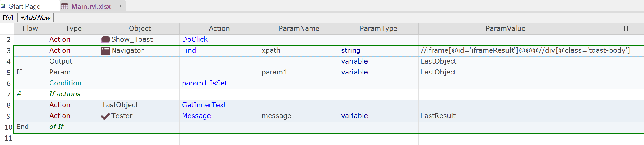Click the Start Page tab icon
This screenshot has width=644, height=145.
3,6
